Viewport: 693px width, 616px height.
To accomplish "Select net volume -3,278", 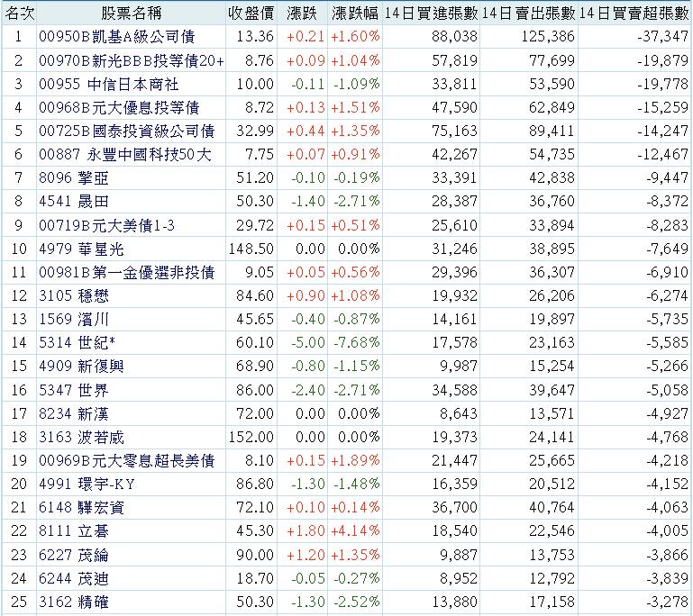I will (x=668, y=602).
